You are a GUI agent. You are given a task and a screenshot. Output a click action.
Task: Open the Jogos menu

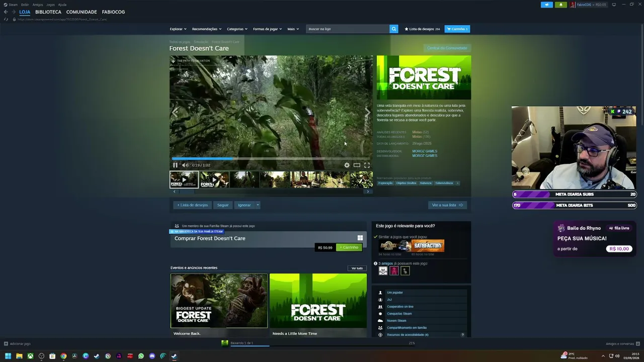[50, 5]
